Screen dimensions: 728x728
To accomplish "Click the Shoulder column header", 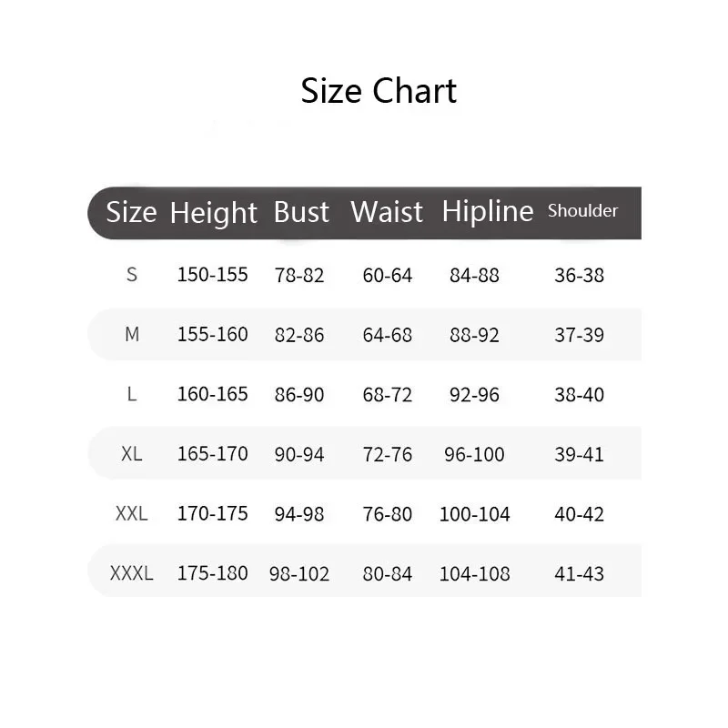I will 582,210.
